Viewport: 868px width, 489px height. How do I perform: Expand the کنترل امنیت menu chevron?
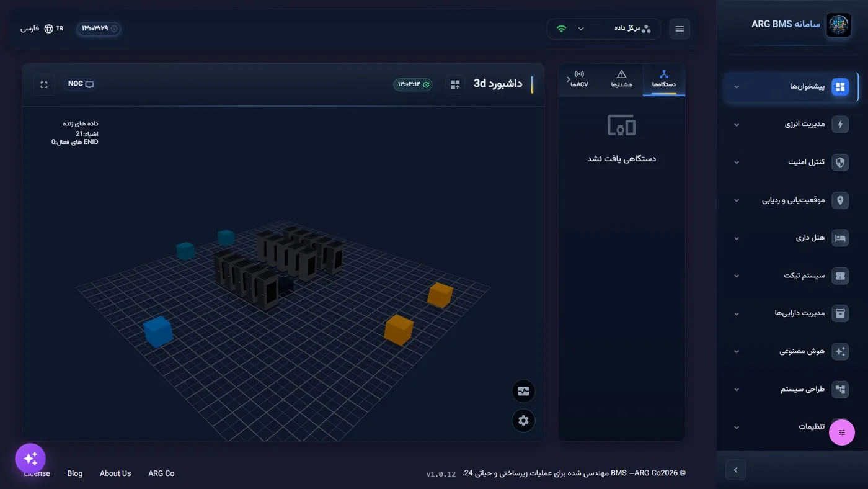737,163
